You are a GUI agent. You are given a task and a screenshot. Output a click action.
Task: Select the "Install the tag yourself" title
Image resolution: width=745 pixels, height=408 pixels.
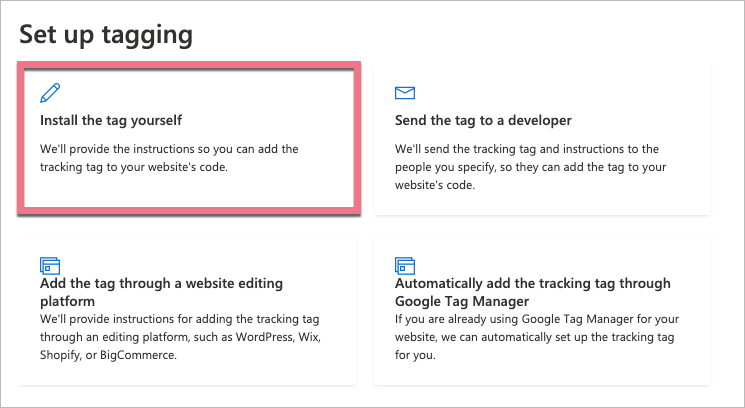point(111,121)
